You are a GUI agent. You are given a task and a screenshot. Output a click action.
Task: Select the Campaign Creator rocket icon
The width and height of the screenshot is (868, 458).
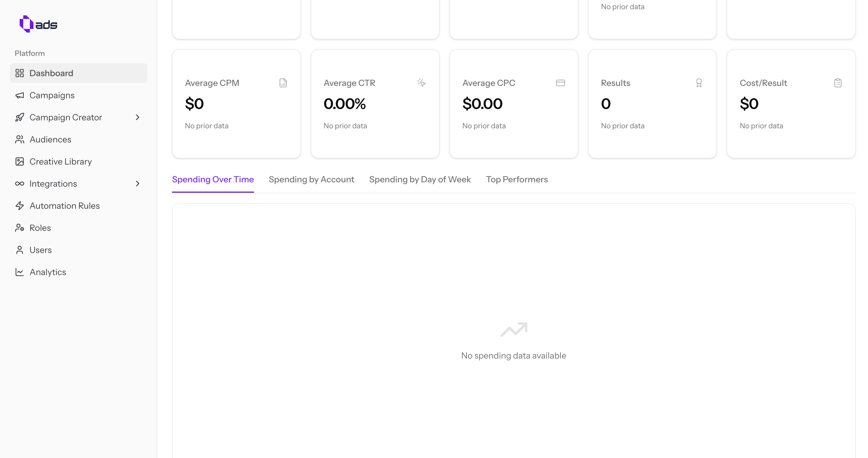coord(20,117)
